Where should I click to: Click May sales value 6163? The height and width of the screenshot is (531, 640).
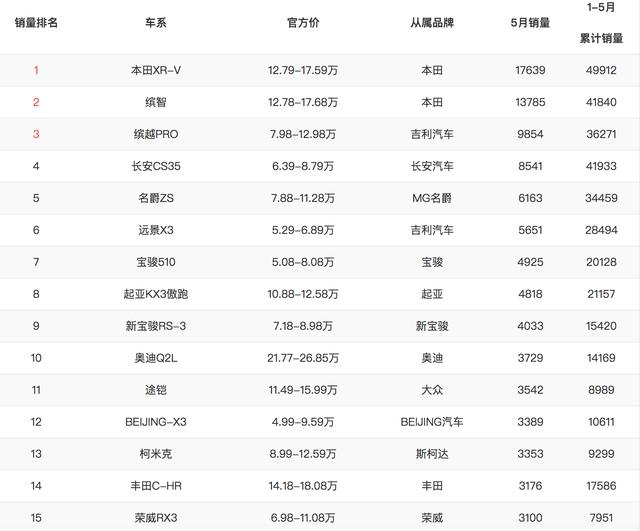pyautogui.click(x=530, y=198)
